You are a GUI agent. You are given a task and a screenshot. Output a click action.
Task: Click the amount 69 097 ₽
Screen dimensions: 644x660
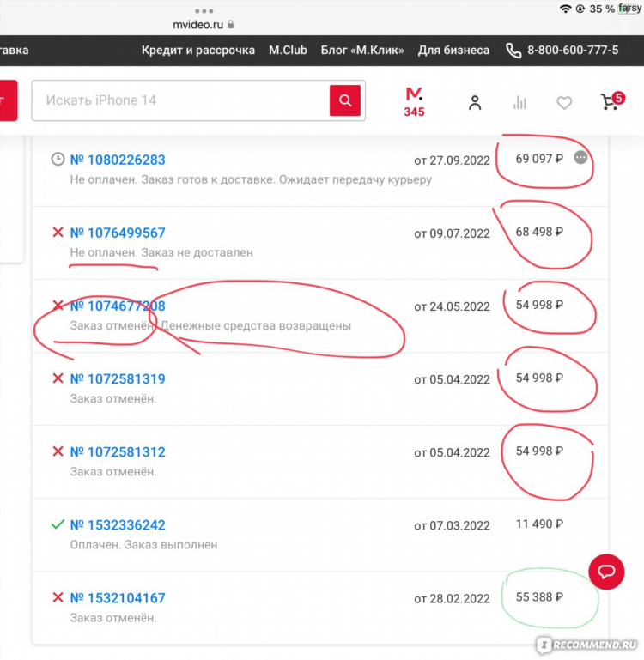click(539, 159)
